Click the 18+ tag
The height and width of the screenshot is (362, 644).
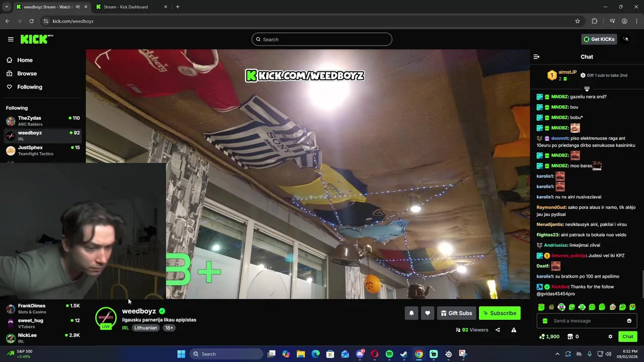(169, 328)
